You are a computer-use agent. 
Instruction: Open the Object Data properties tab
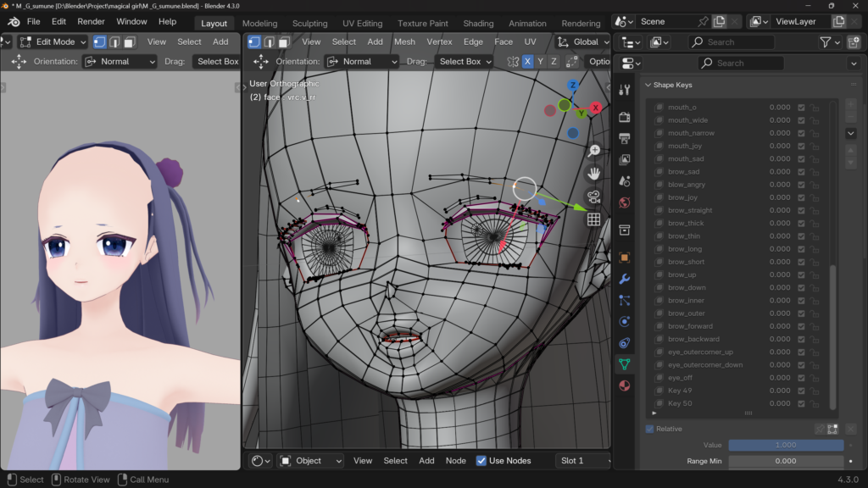click(625, 364)
